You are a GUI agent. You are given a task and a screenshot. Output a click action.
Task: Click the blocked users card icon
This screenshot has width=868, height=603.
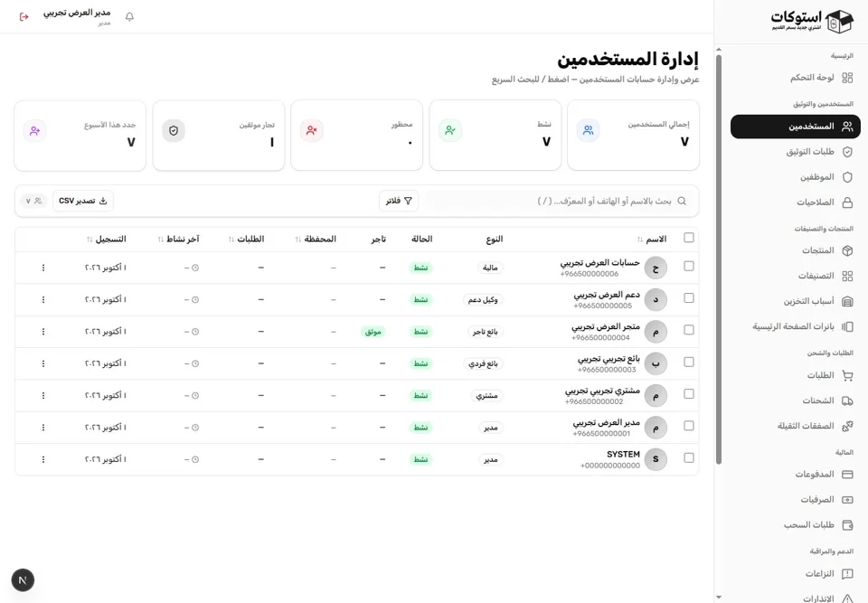(x=312, y=130)
